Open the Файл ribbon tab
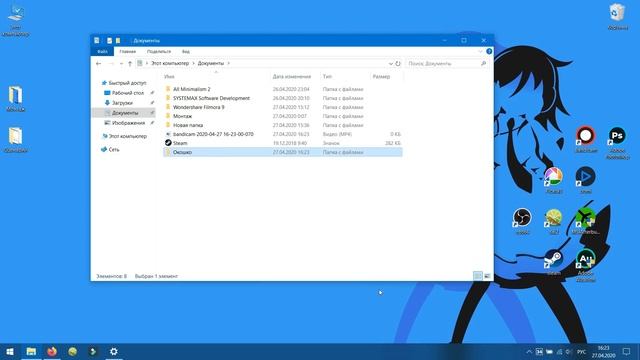Image resolution: width=640 pixels, height=360 pixels. [x=102, y=51]
